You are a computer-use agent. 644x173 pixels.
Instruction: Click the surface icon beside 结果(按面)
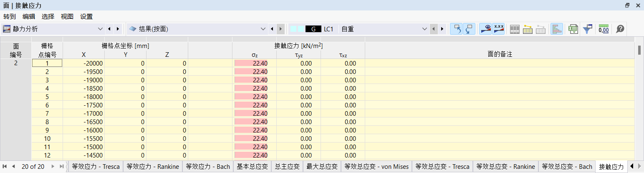133,29
